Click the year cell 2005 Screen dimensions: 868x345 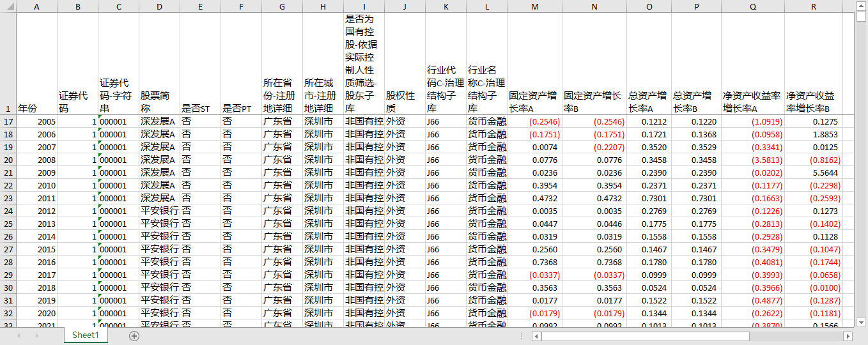coord(36,121)
